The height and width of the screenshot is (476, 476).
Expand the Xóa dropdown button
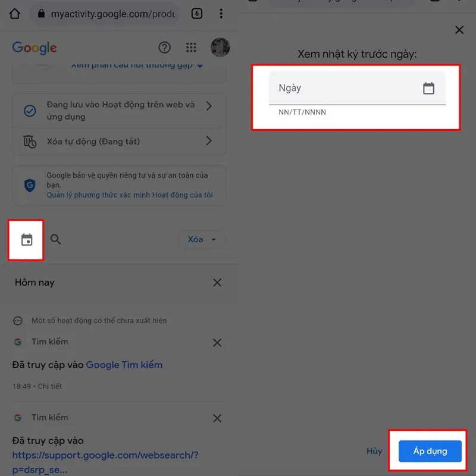[202, 240]
